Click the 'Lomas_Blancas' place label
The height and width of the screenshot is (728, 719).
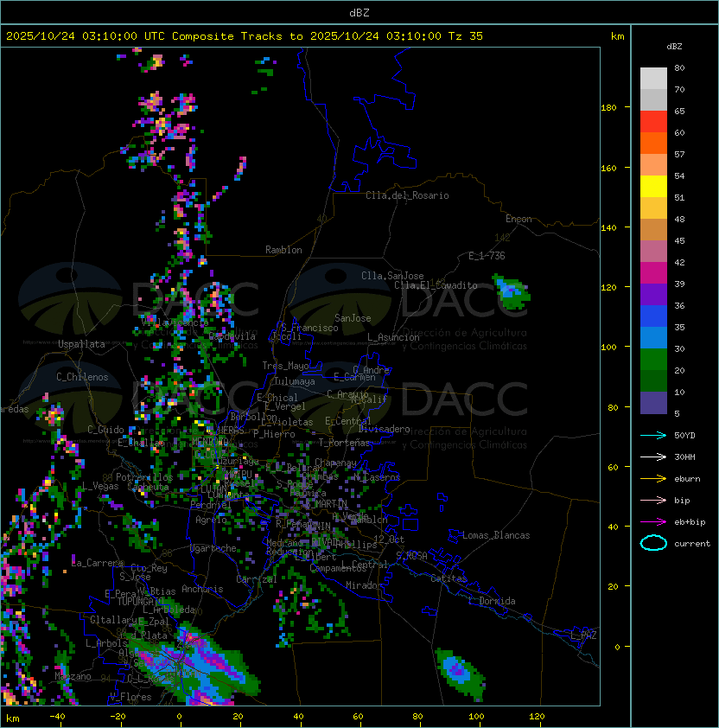pos(496,535)
